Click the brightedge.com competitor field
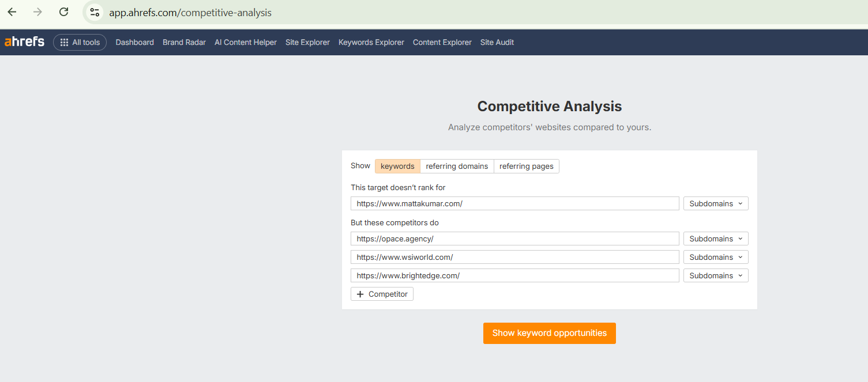This screenshot has width=868, height=382. 515,275
